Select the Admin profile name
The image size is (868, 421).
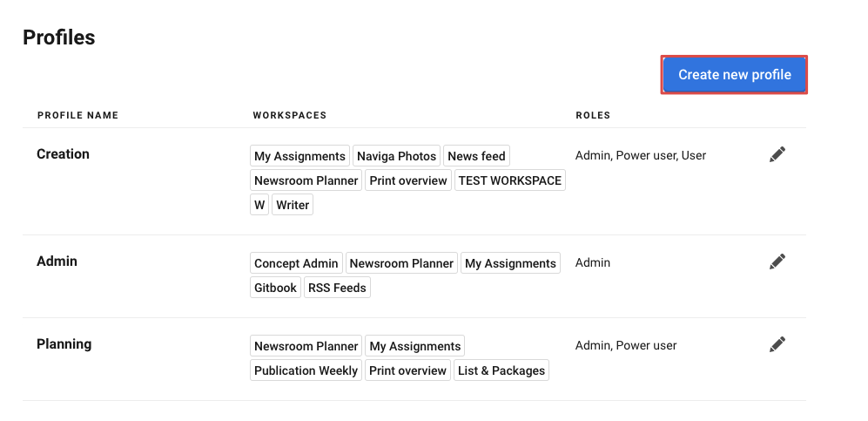pyautogui.click(x=57, y=261)
